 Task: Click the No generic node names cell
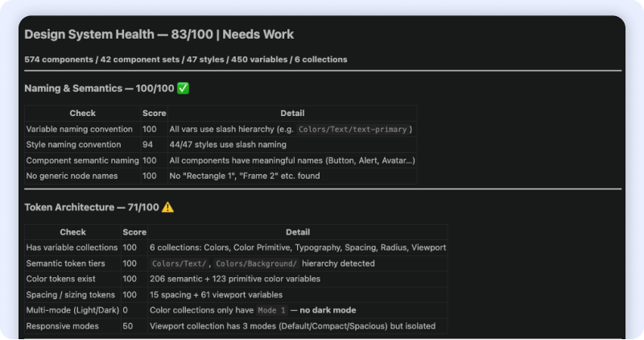[72, 176]
